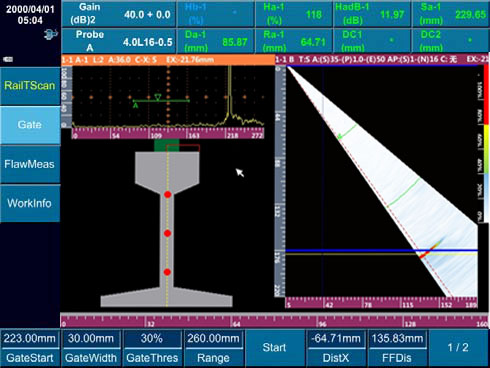Screen dimensions: 490x368
Task: Open the FlawMeas menu
Action: click(30, 164)
